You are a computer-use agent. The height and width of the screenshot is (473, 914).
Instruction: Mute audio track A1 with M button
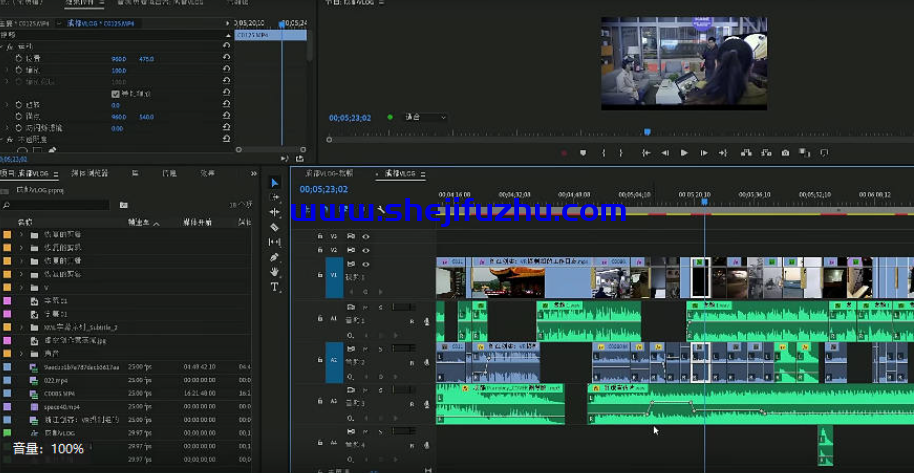pos(366,307)
